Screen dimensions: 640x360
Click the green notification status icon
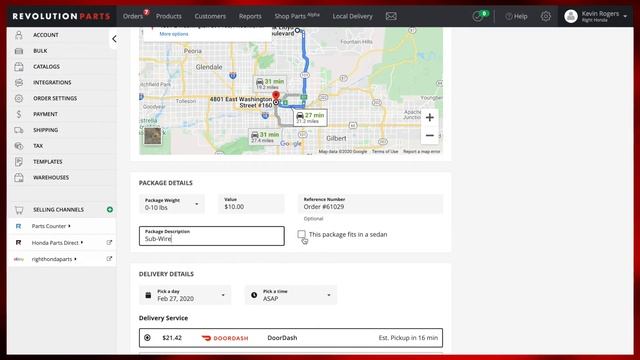tap(480, 16)
